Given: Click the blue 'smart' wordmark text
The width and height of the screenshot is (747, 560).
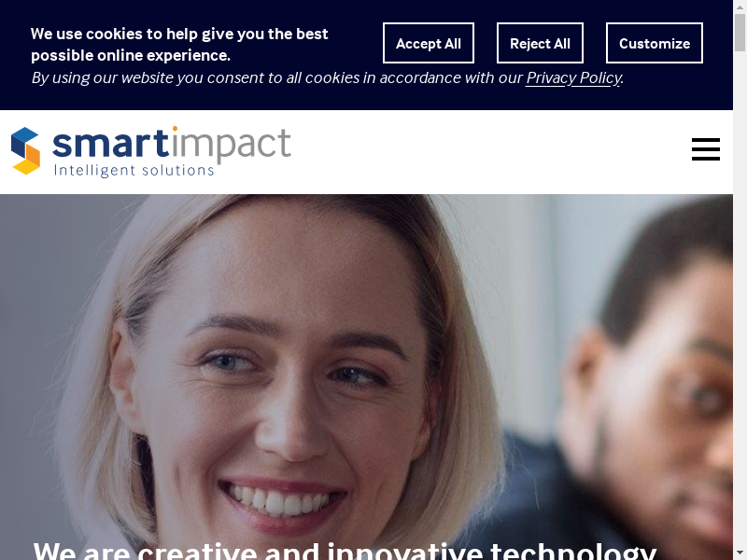Looking at the screenshot, I should 110,144.
